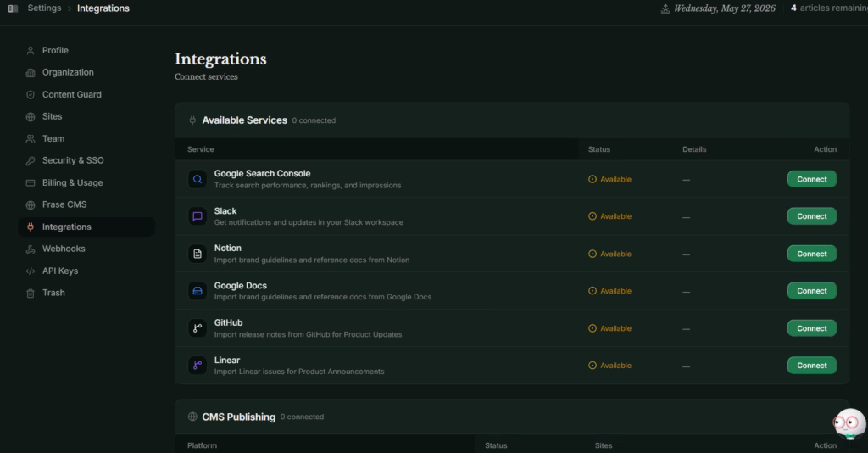This screenshot has height=453, width=868.
Task: Click the Billing & Usage card icon
Action: pyautogui.click(x=31, y=182)
